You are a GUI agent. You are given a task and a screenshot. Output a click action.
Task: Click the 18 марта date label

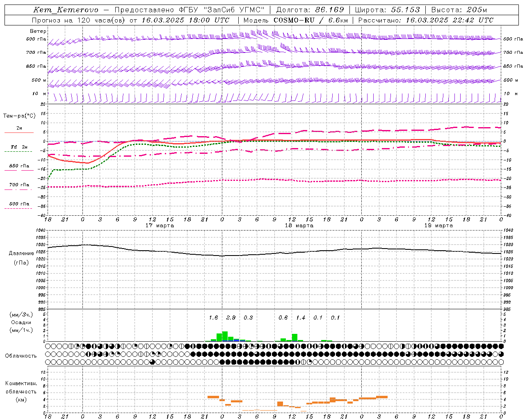click(x=299, y=226)
